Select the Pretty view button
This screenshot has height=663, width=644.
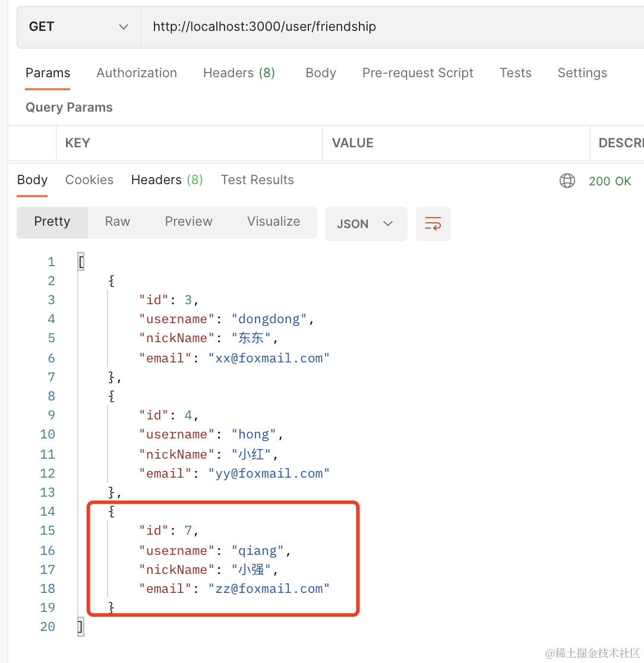(52, 222)
